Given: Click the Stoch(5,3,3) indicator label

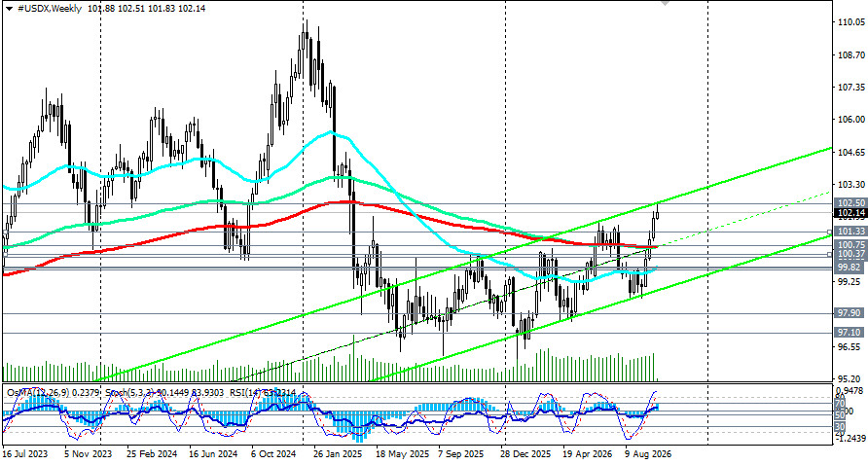Looking at the screenshot, I should 127,392.
